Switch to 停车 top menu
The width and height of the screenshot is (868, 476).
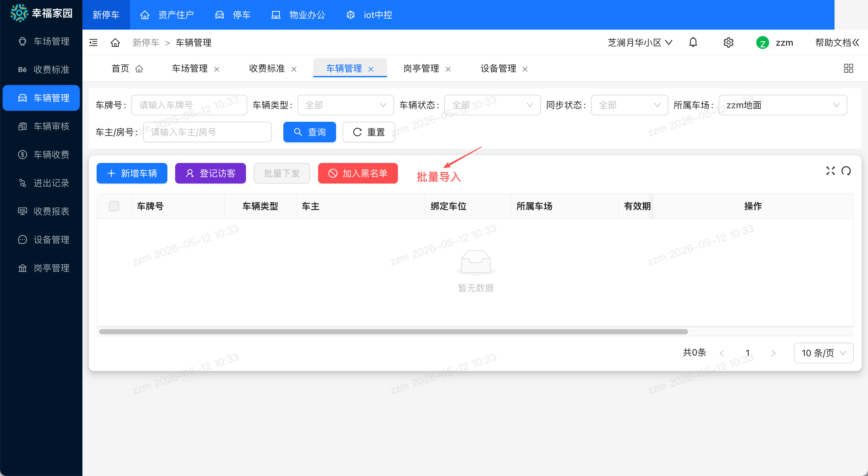pyautogui.click(x=232, y=15)
